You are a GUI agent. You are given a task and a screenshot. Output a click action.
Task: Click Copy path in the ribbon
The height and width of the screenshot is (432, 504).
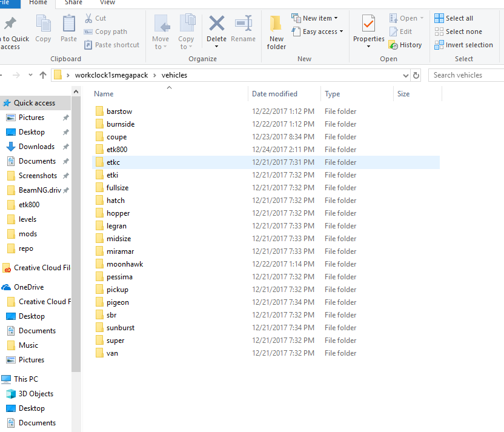(105, 32)
